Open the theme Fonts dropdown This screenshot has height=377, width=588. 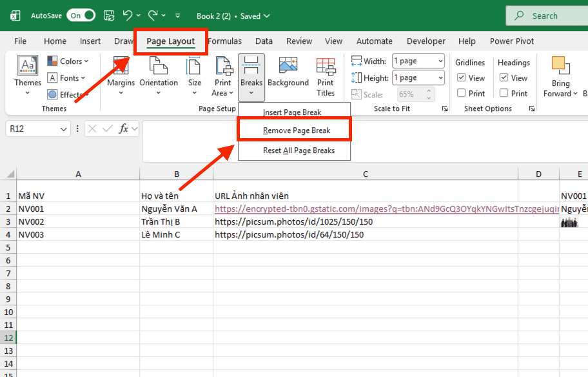(x=66, y=78)
